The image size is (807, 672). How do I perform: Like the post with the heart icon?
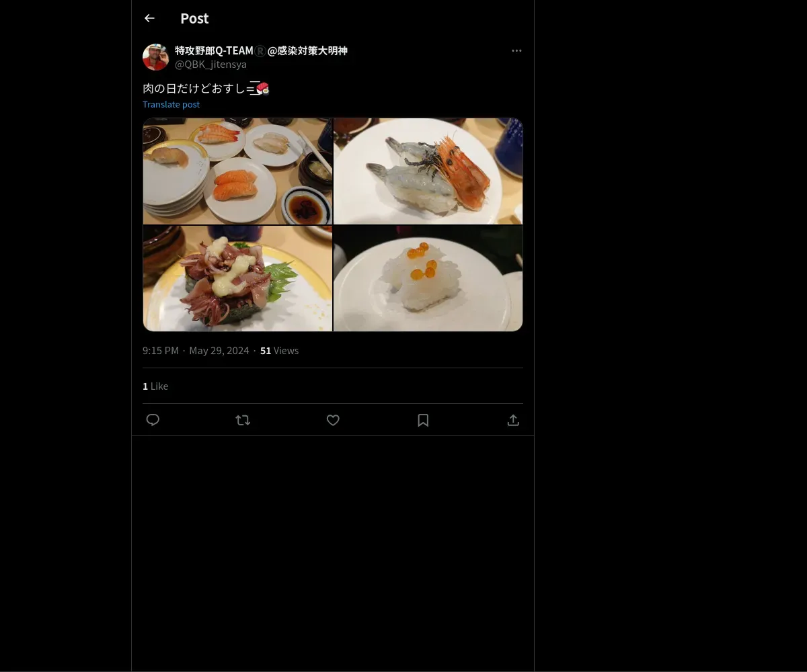click(333, 420)
